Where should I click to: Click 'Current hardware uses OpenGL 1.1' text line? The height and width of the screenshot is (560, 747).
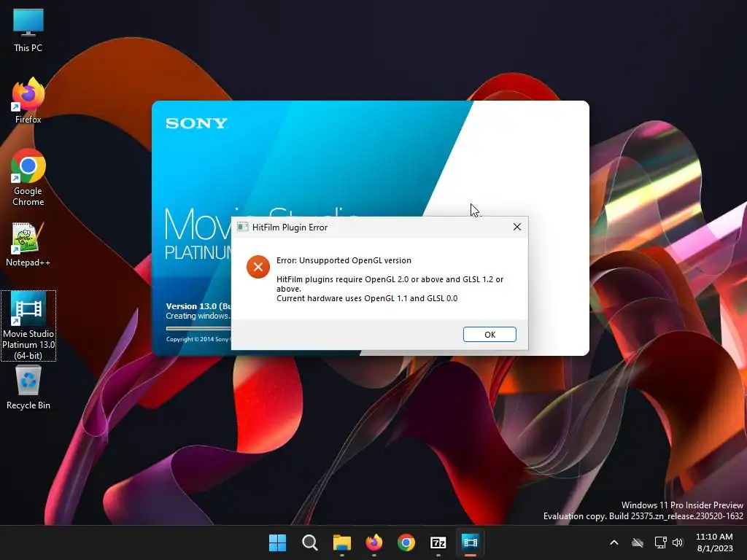[x=367, y=298]
